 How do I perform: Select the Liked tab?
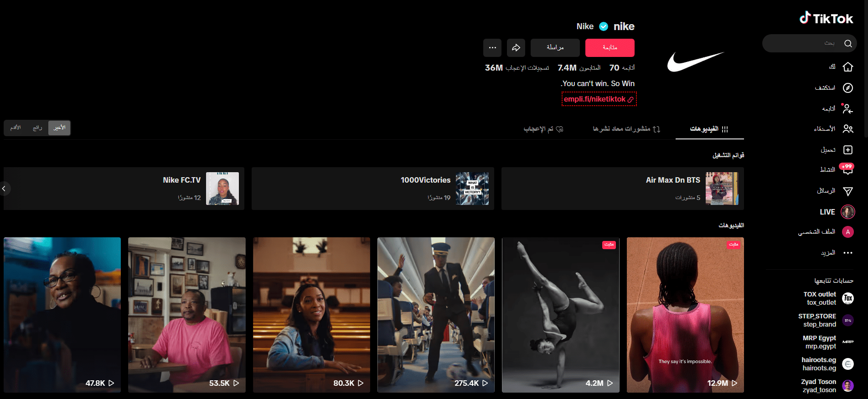(x=543, y=129)
